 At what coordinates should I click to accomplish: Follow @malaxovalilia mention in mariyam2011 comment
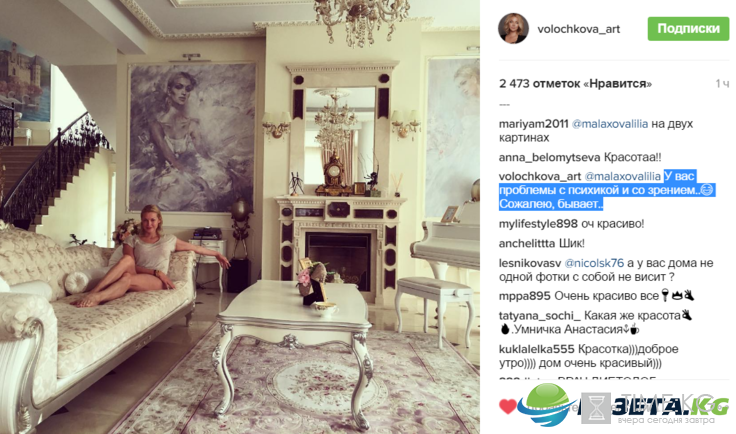pyautogui.click(x=610, y=124)
